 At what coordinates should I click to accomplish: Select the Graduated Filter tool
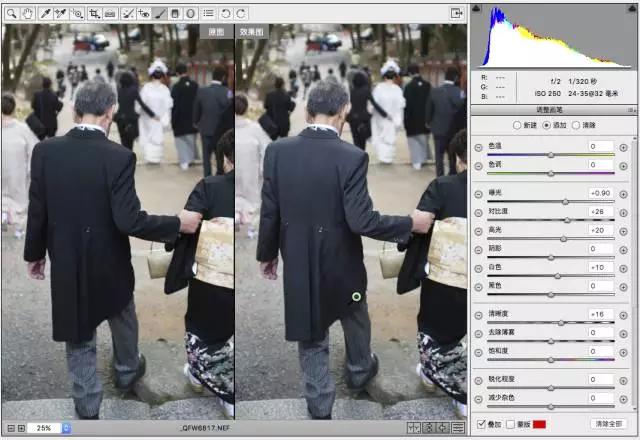point(175,14)
